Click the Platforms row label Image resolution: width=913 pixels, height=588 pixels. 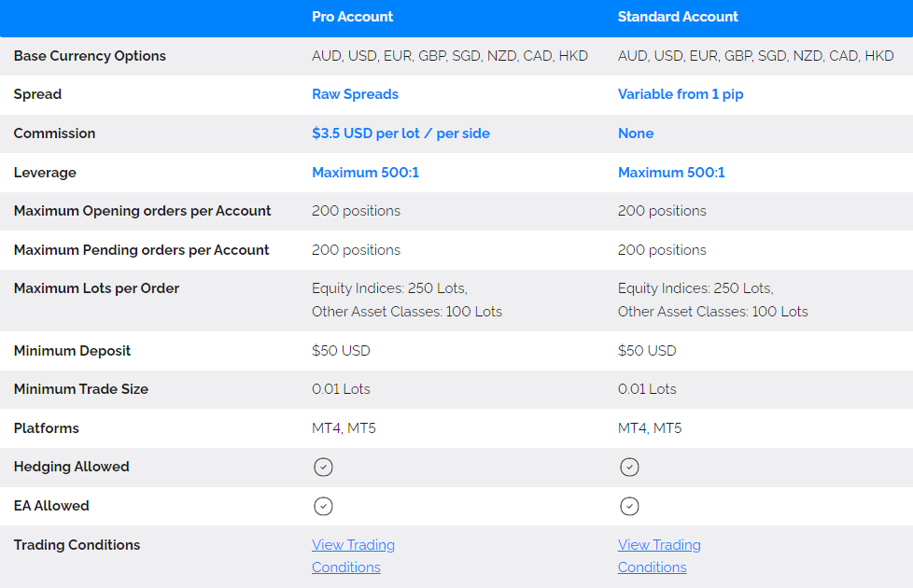click(47, 428)
